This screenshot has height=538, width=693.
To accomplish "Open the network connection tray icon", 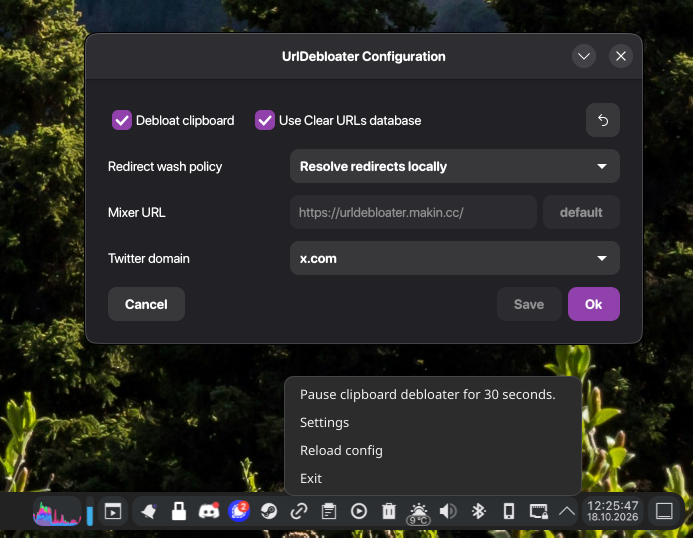I will click(x=539, y=511).
